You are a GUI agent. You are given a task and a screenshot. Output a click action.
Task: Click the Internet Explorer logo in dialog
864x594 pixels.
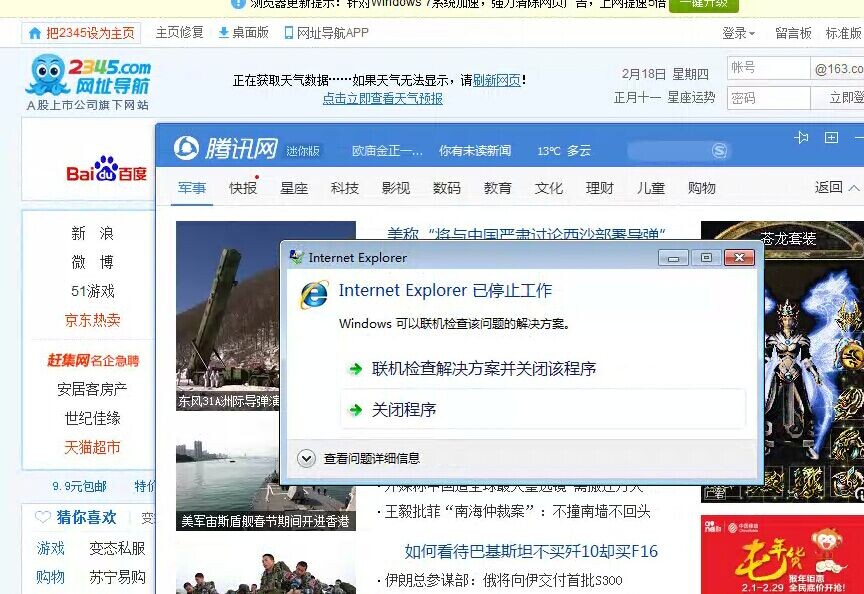pyautogui.click(x=314, y=295)
